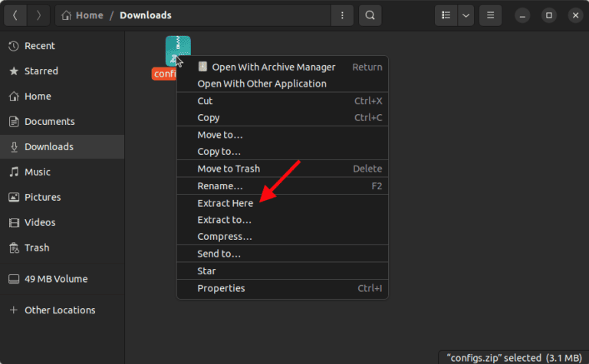Open the Recent sidebar location
589x364 pixels.
pyautogui.click(x=39, y=46)
